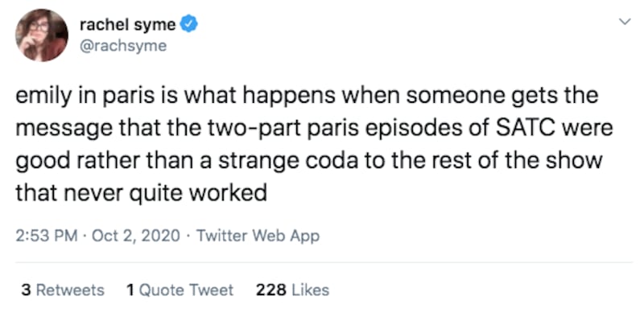The image size is (644, 313).
Task: Open the Twitter Web App source link
Action: (258, 236)
